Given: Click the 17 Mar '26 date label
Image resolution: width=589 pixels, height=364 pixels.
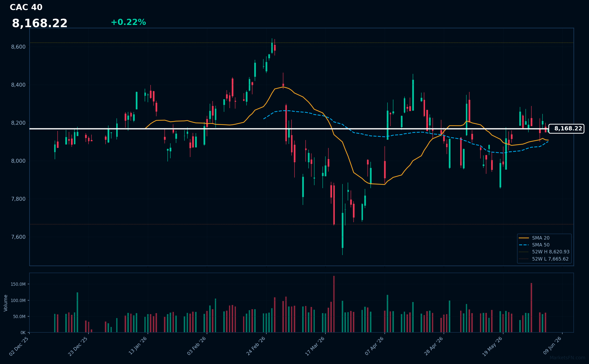Looking at the screenshot, I should pos(315,346).
